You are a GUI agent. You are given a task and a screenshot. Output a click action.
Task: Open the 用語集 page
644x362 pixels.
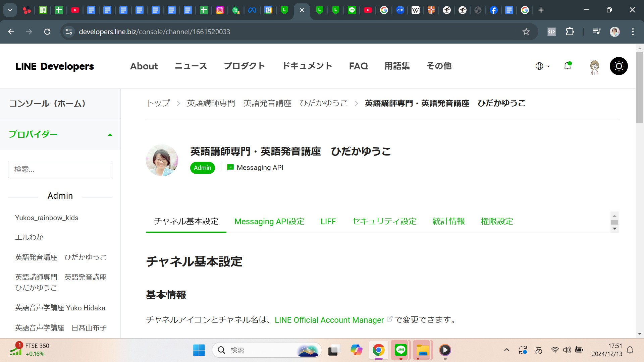[x=397, y=66]
